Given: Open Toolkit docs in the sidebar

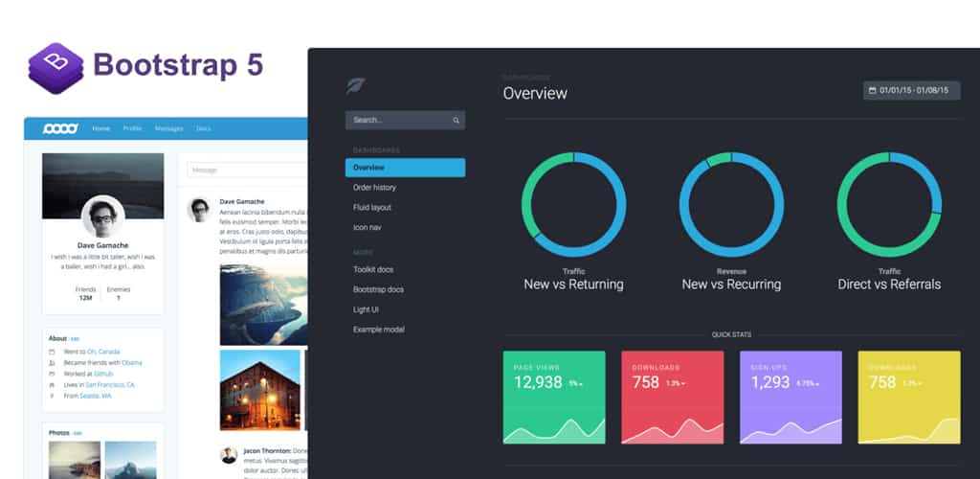Looking at the screenshot, I should [373, 269].
